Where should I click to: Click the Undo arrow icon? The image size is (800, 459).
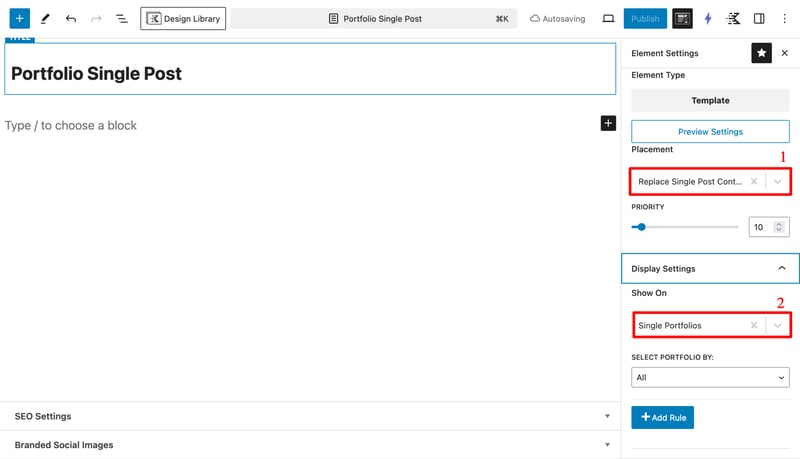(x=71, y=18)
